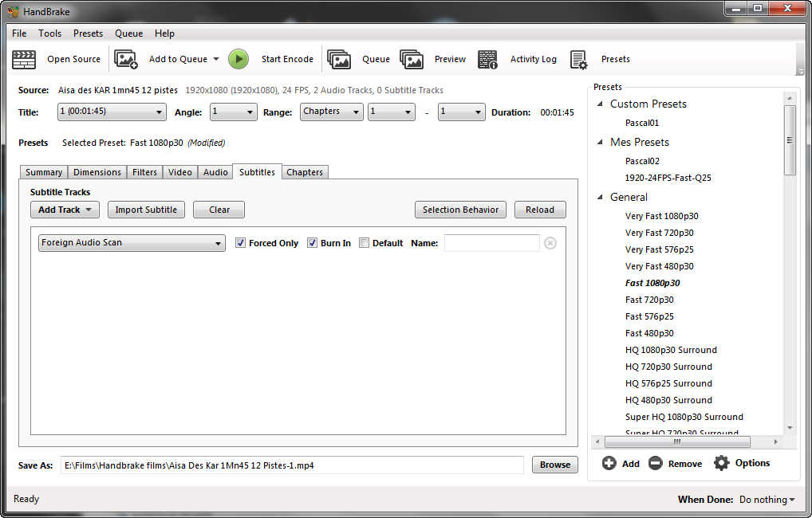812x518 pixels.
Task: Open the Tools menu
Action: click(x=49, y=33)
